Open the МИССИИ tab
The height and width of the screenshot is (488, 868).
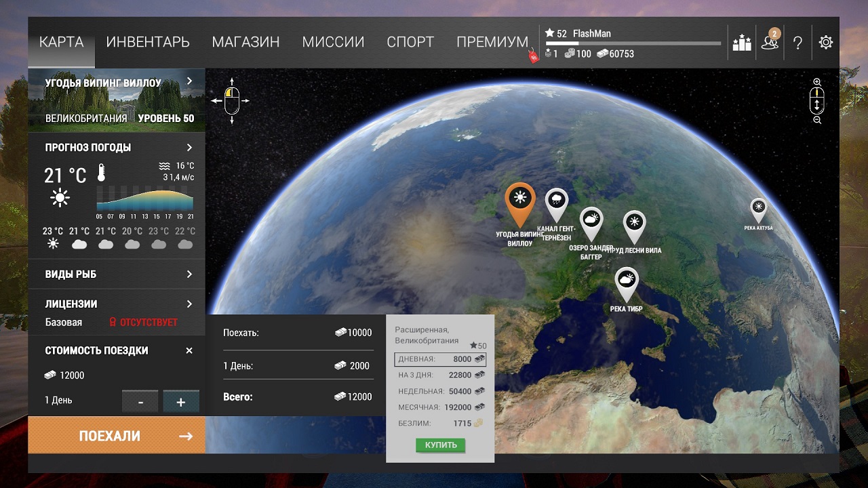tap(333, 42)
